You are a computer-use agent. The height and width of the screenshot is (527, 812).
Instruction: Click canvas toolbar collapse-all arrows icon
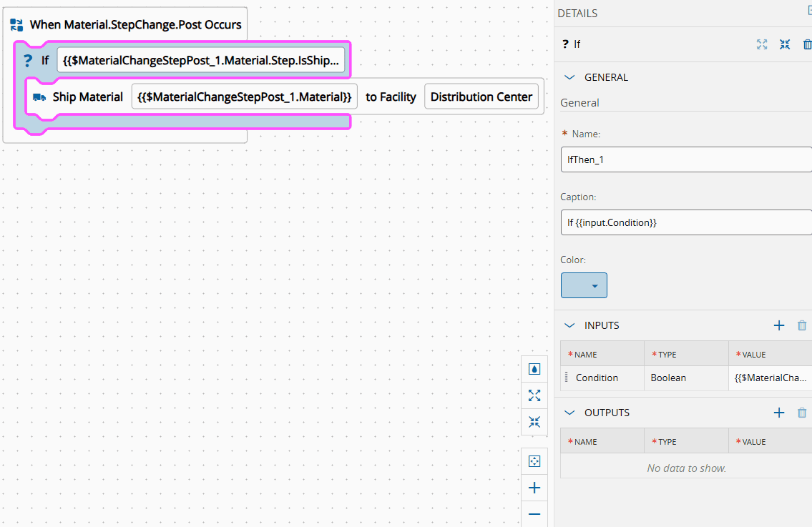point(534,422)
